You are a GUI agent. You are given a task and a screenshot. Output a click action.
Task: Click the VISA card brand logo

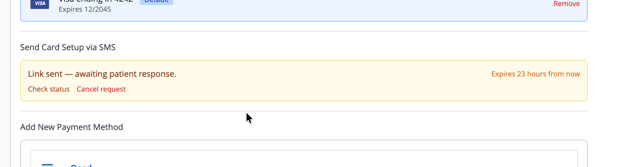[x=40, y=4]
